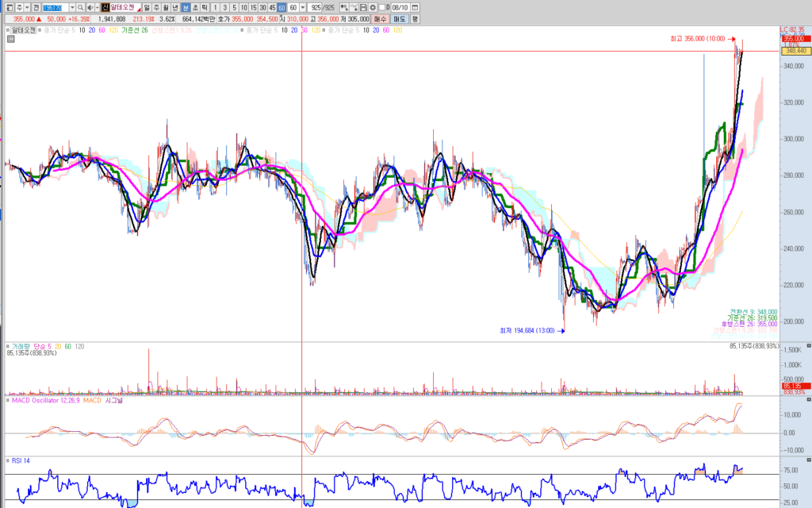Click the date field 08/10
The height and width of the screenshot is (508, 812).
pos(400,8)
